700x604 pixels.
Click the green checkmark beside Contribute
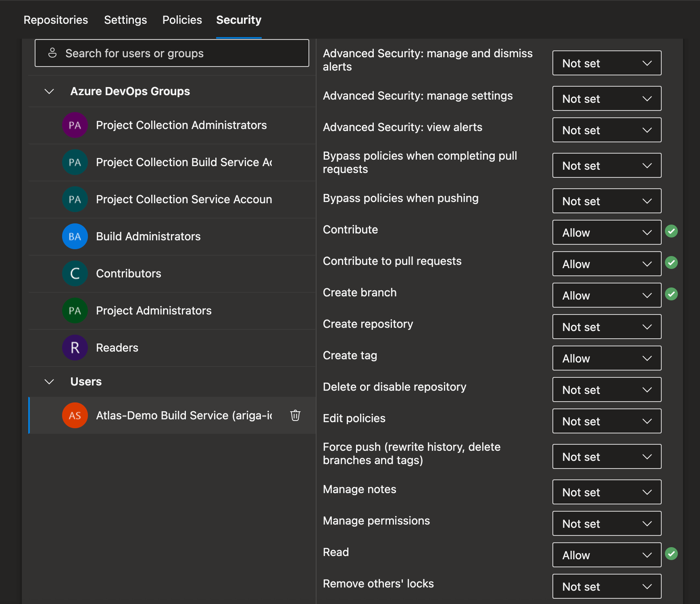click(x=672, y=231)
